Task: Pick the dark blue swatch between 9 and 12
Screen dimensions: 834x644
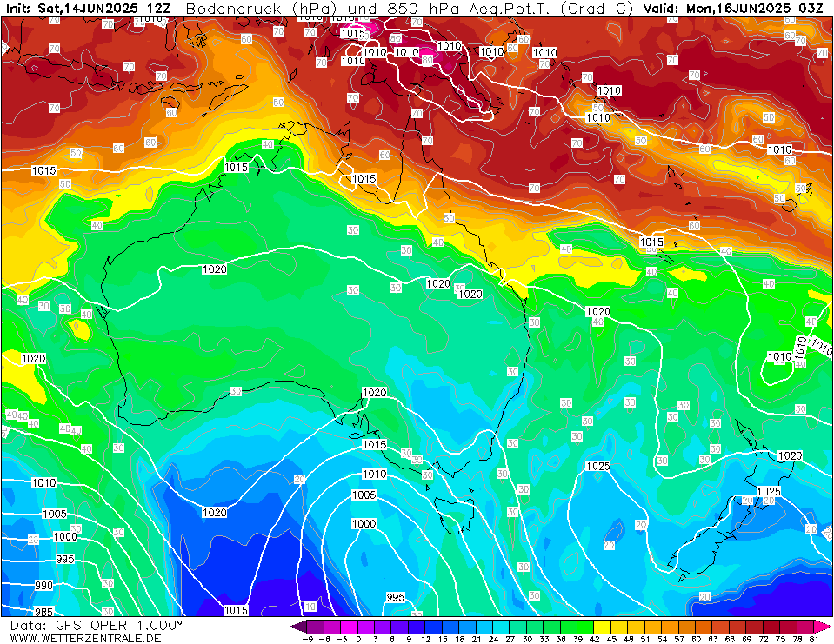Action: (x=417, y=626)
